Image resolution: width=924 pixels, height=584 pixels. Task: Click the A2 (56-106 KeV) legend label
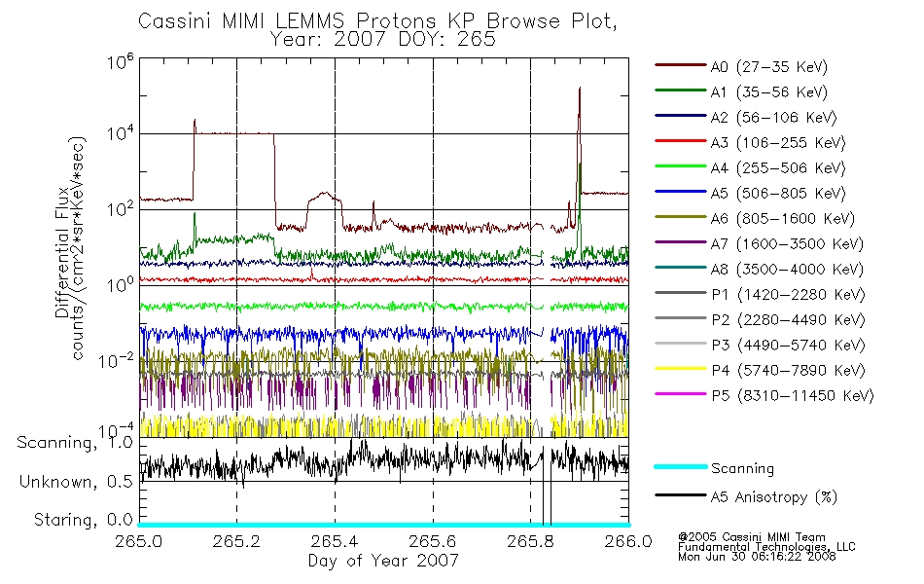(773, 118)
